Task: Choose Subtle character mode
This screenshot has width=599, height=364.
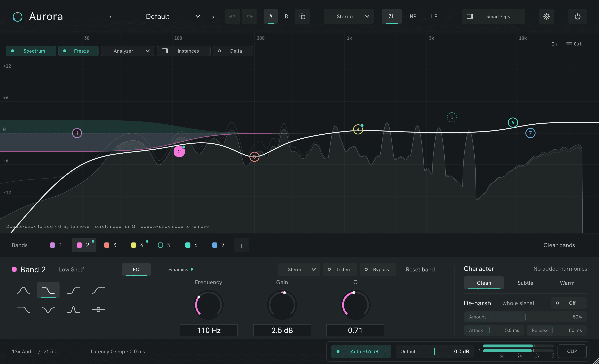Action: (x=525, y=283)
